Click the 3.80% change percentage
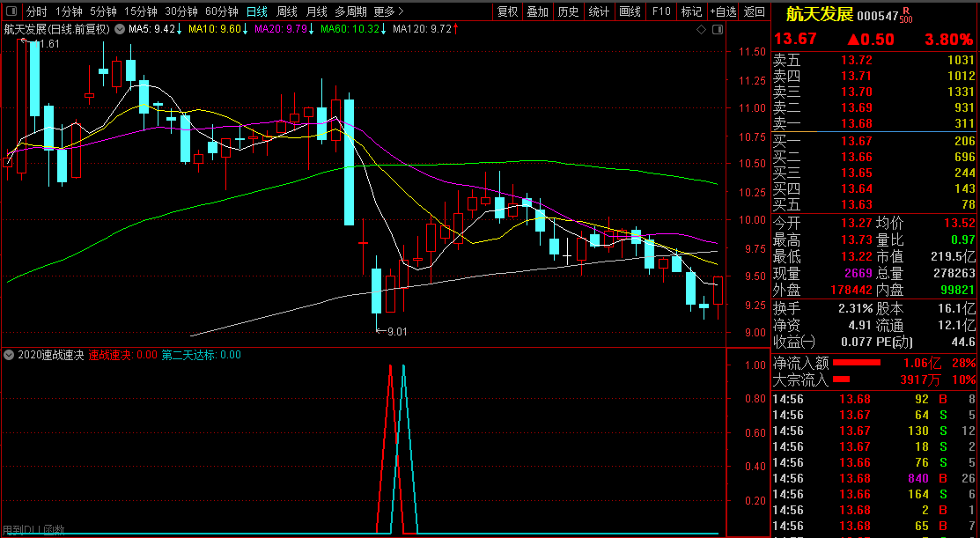The height and width of the screenshot is (538, 980). pos(949,40)
